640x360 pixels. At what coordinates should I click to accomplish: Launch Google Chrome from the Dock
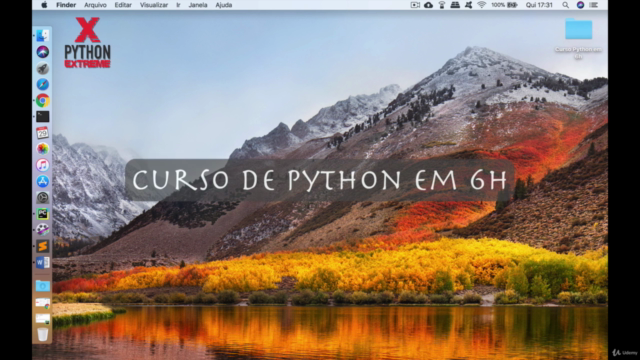(x=42, y=100)
